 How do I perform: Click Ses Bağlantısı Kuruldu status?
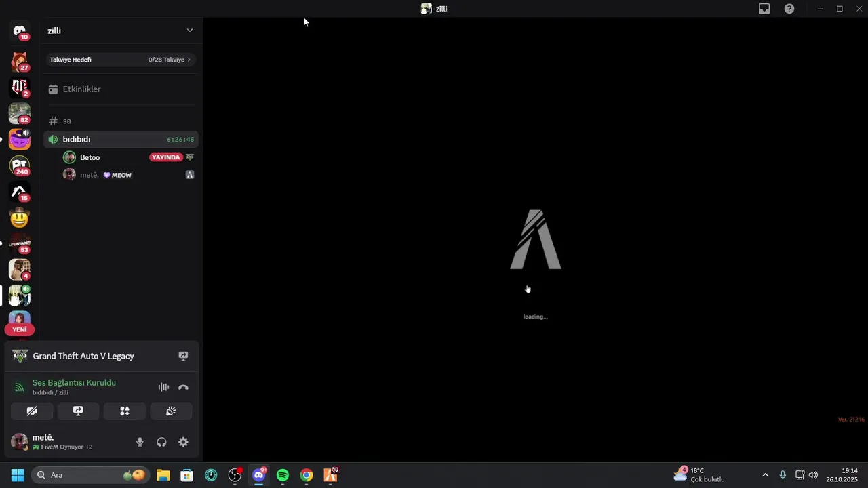pyautogui.click(x=74, y=383)
